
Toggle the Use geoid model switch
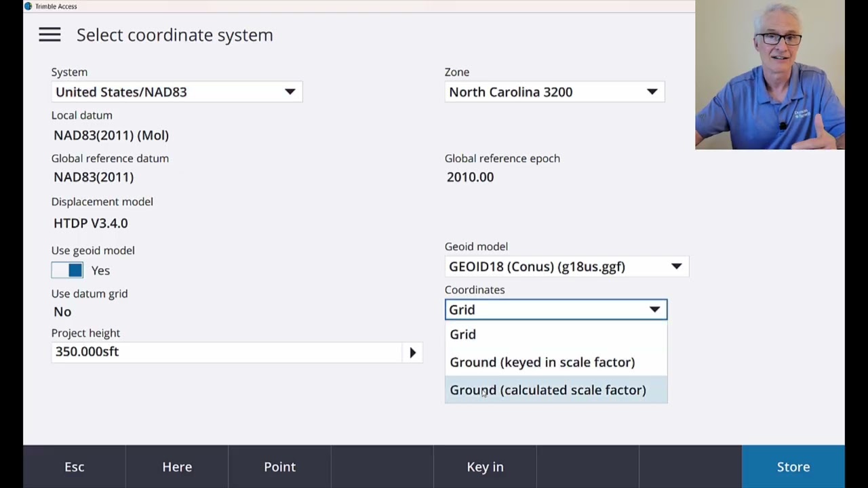click(x=67, y=270)
